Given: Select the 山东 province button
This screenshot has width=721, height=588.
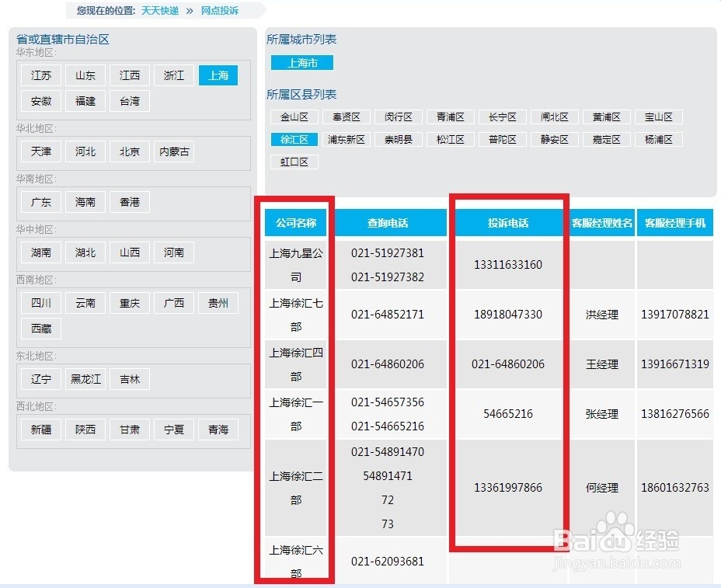Looking at the screenshot, I should click(85, 75).
